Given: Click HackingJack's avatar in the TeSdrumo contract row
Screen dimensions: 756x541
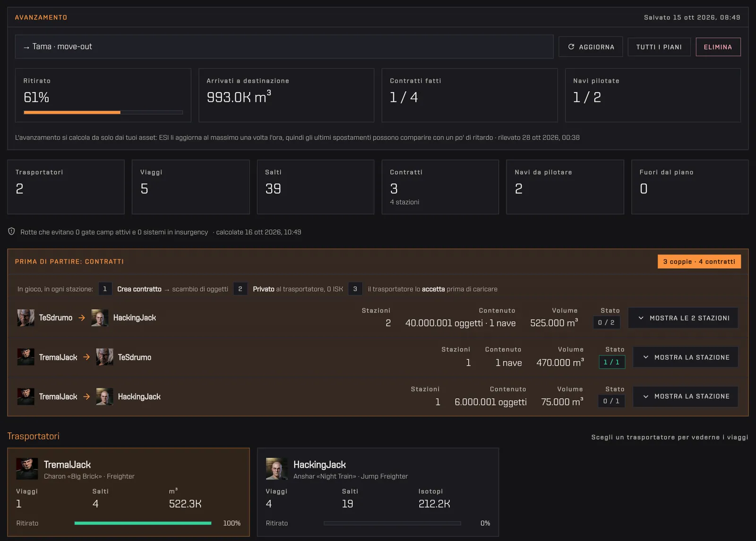Looking at the screenshot, I should point(100,318).
